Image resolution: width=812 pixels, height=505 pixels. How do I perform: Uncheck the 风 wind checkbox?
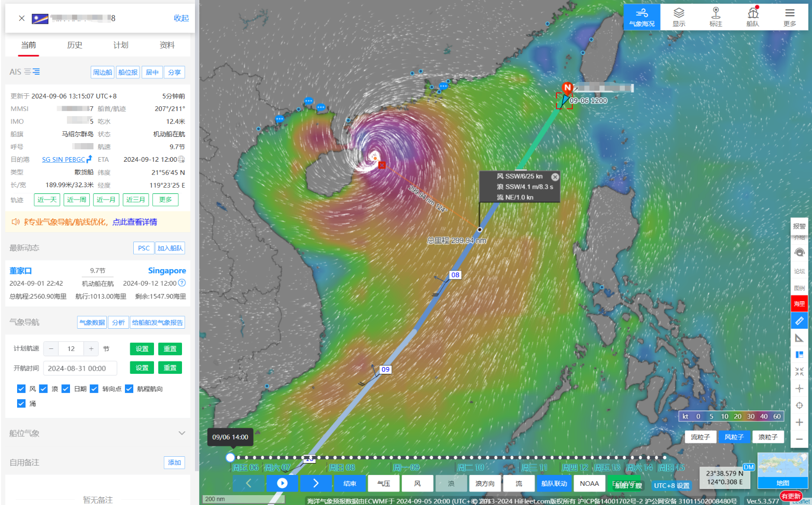click(x=21, y=389)
